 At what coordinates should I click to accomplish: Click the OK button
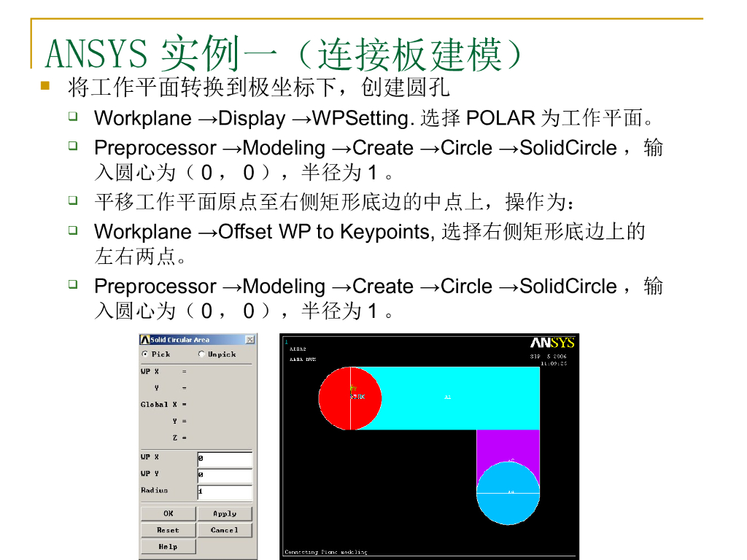(x=169, y=513)
